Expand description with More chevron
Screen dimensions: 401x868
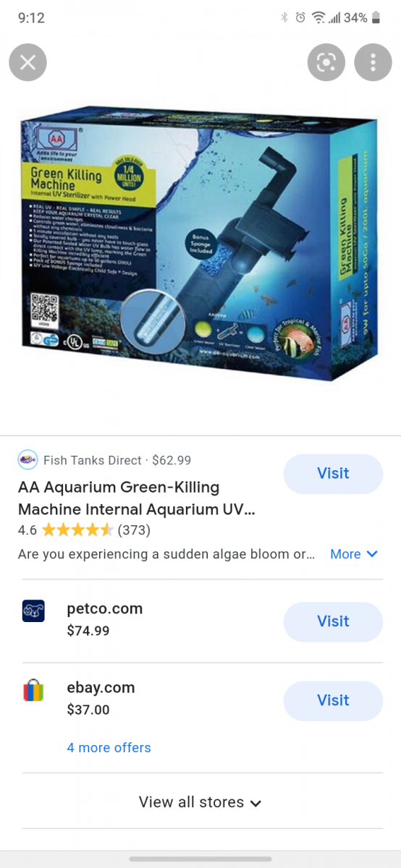coord(354,554)
